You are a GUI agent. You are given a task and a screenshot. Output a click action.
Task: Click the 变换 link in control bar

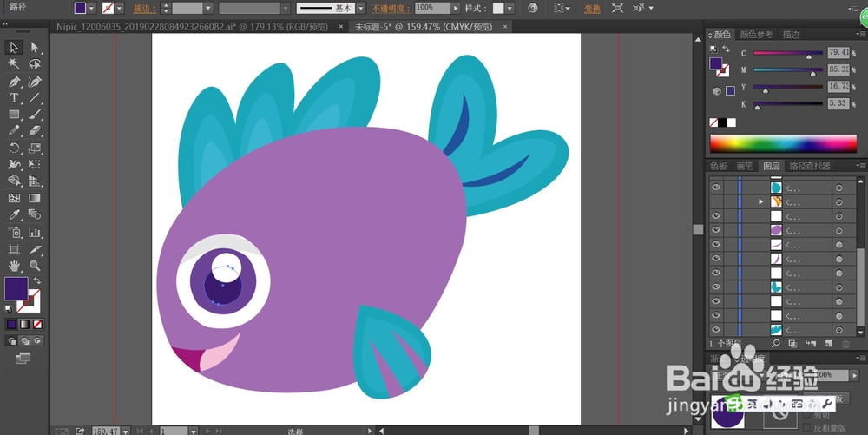pyautogui.click(x=592, y=8)
